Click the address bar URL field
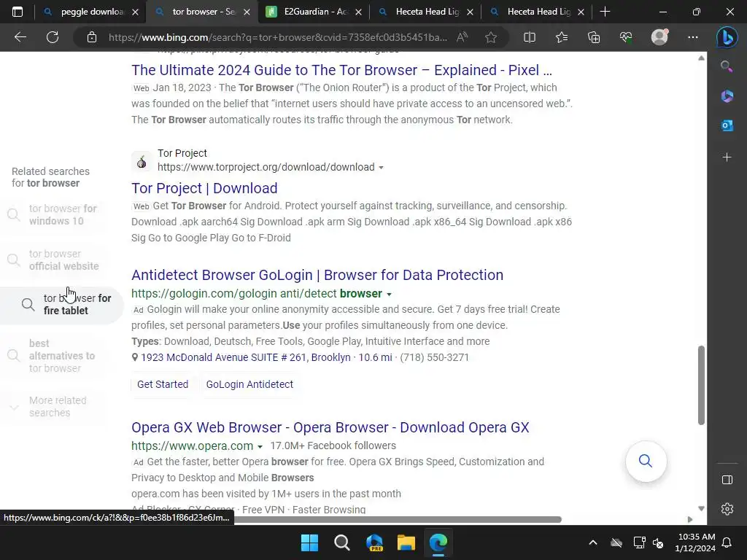Screen dimensions: 747x560 (x=277, y=37)
